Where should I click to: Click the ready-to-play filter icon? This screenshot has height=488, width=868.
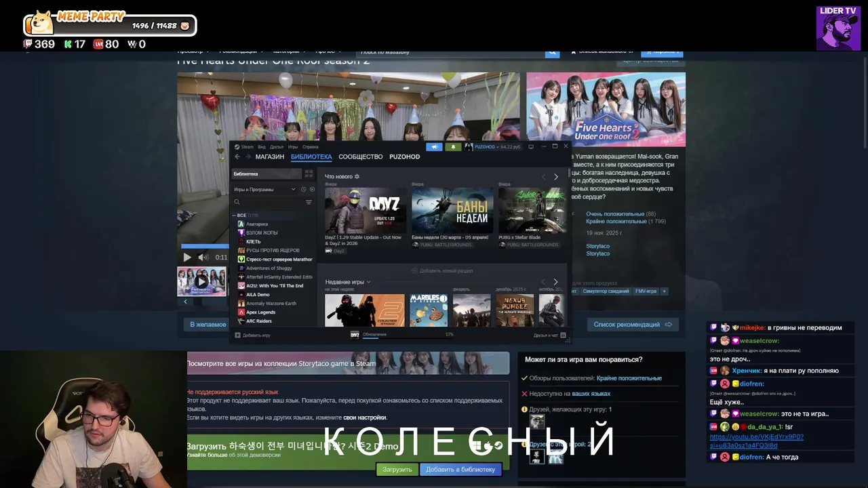coord(312,189)
